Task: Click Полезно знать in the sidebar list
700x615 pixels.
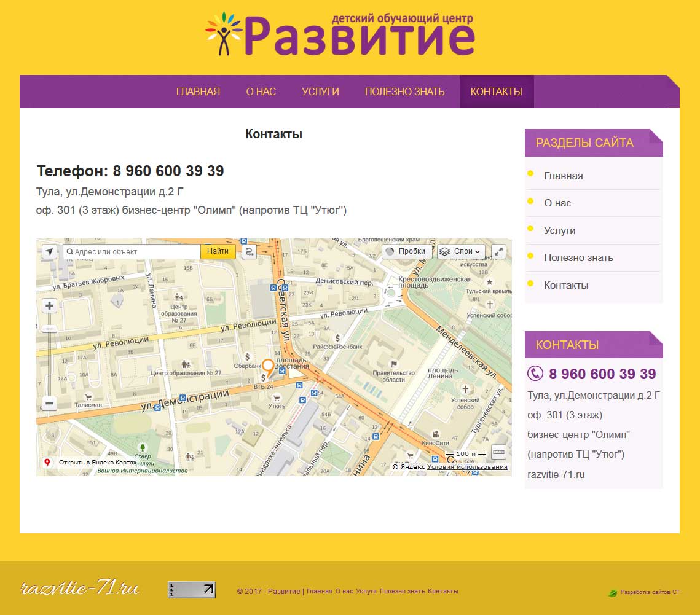Action: (x=578, y=258)
